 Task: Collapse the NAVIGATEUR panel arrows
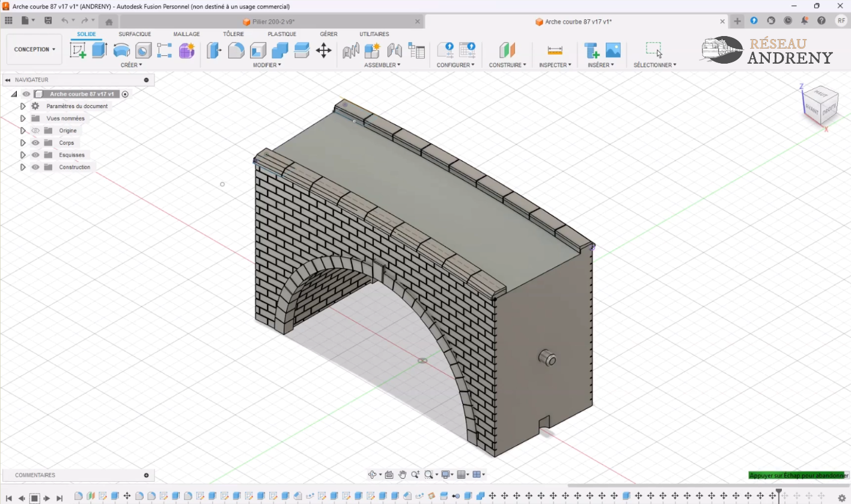pyautogui.click(x=8, y=80)
